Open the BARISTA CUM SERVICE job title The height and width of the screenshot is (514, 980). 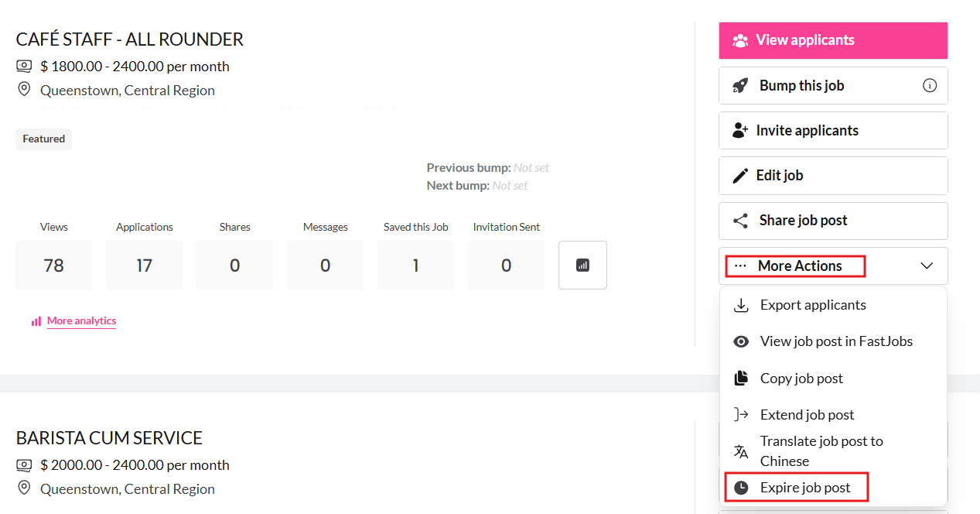(x=109, y=437)
